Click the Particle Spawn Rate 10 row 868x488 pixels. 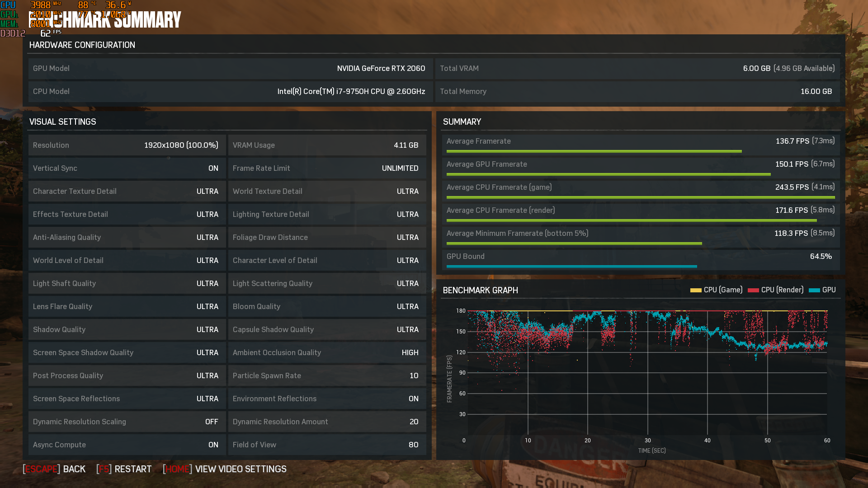click(x=327, y=375)
